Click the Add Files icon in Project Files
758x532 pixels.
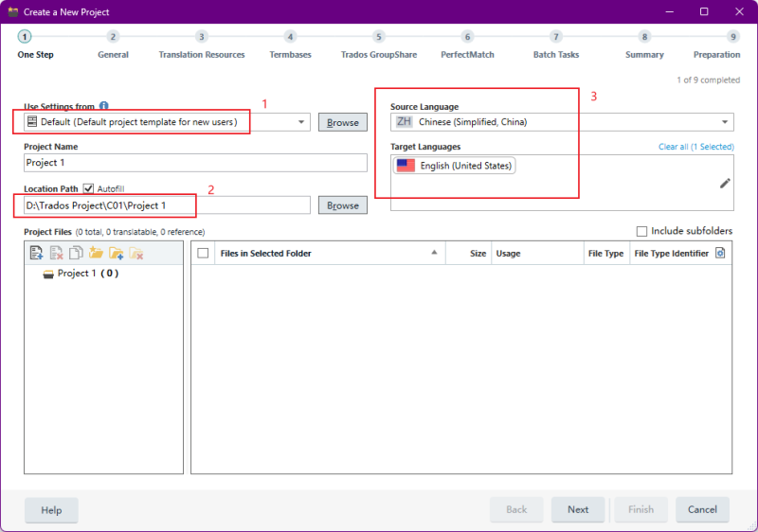click(37, 253)
